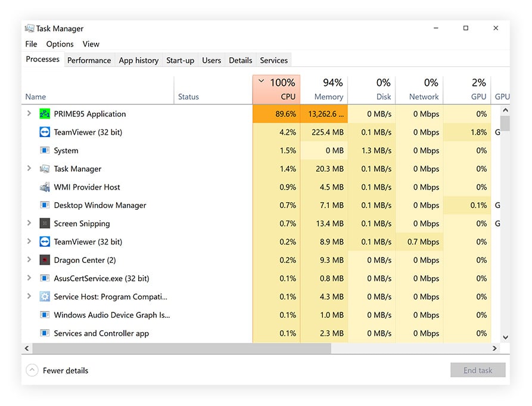Click the Windows Audio Device Graph icon
The height and width of the screenshot is (406, 532).
45,315
